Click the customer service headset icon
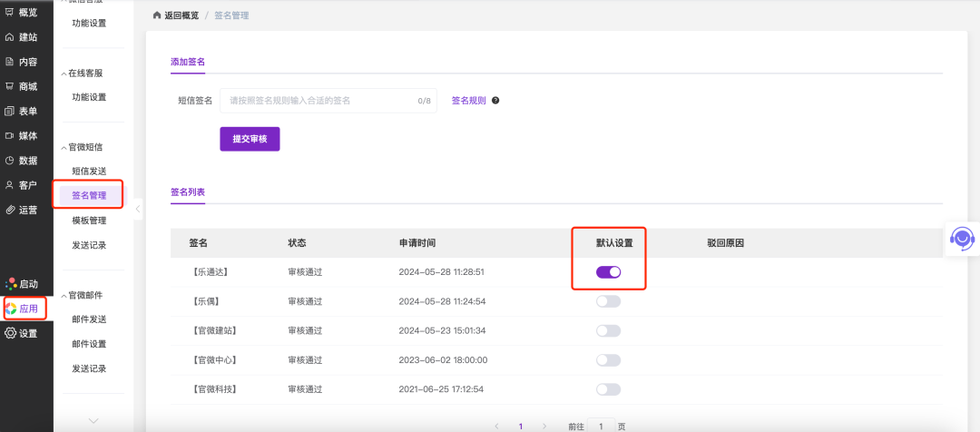The width and height of the screenshot is (980, 432). (x=961, y=239)
